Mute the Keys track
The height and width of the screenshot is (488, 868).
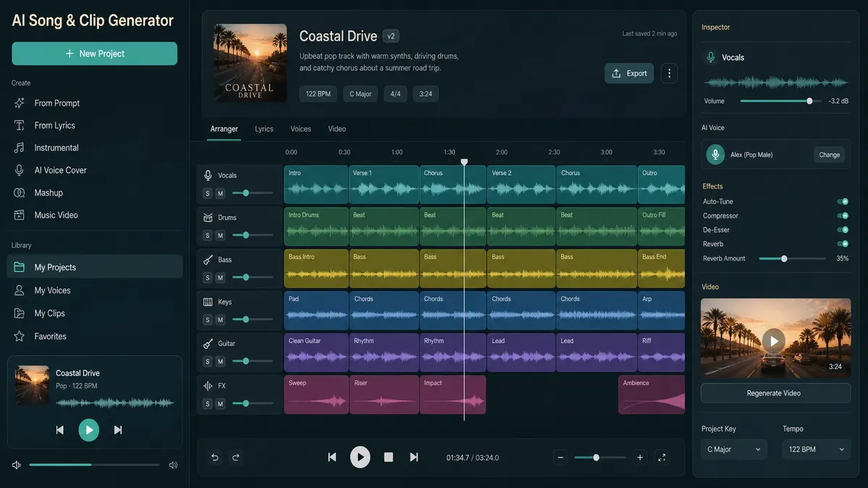[x=221, y=320]
